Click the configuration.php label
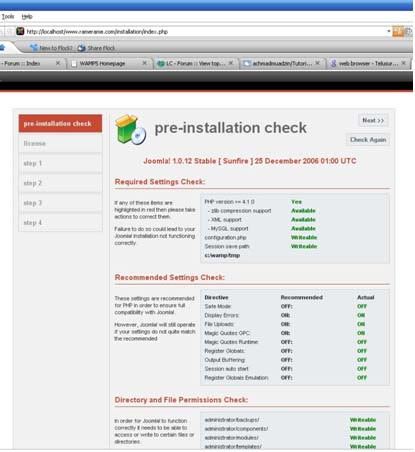415x452 pixels. [x=225, y=237]
